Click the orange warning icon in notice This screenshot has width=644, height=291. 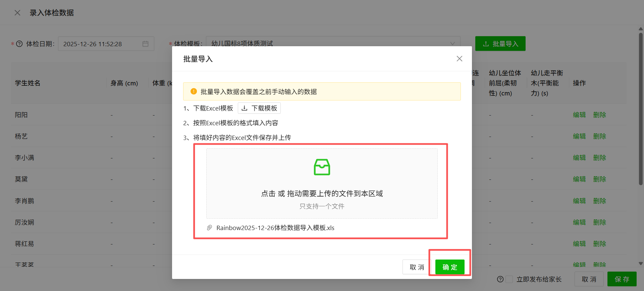(194, 91)
